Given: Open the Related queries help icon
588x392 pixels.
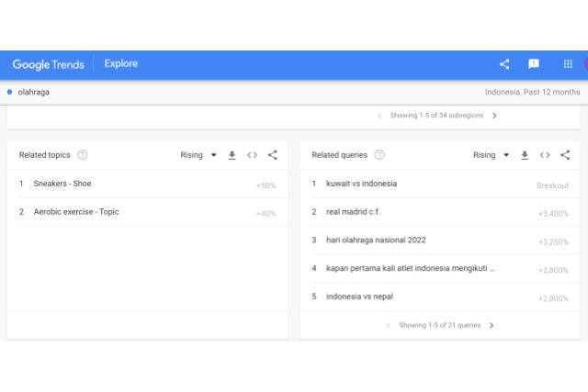Looking at the screenshot, I should click(x=379, y=155).
